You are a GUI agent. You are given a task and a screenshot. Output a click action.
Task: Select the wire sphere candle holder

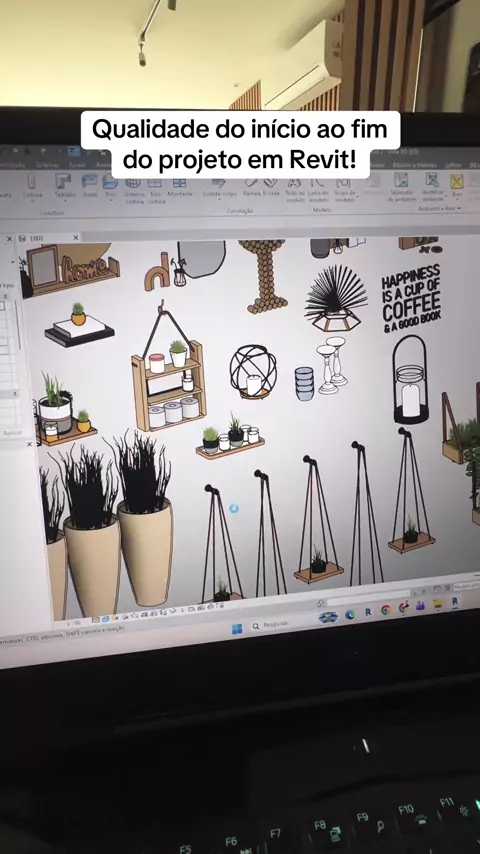(x=253, y=371)
